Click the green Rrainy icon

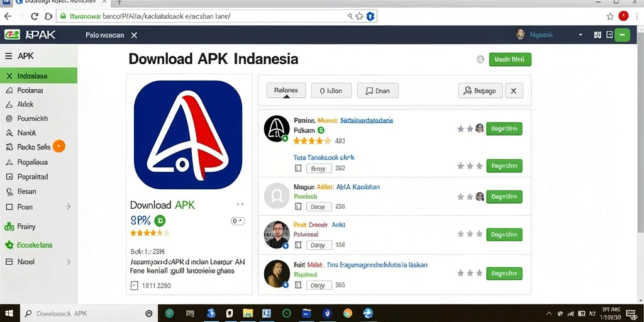[x=9, y=226]
